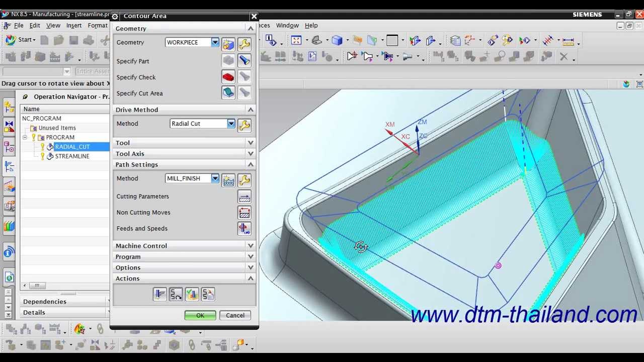Collapse the Geometry section arrow
Screen dimensions: 644x362
coord(251,29)
